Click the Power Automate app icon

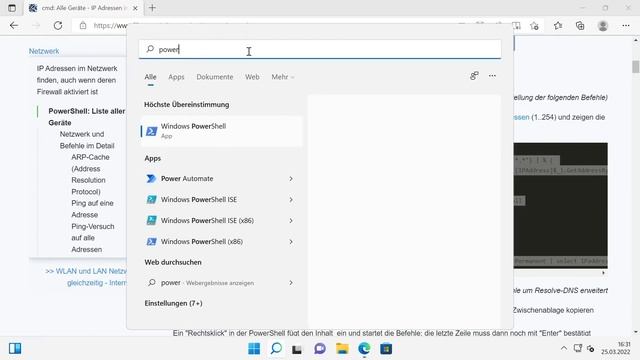(151, 179)
